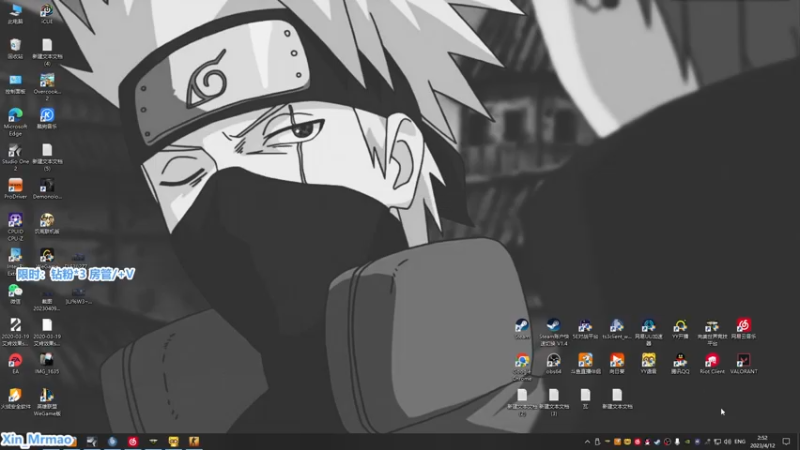Open the This PC desktop icon

click(15, 13)
